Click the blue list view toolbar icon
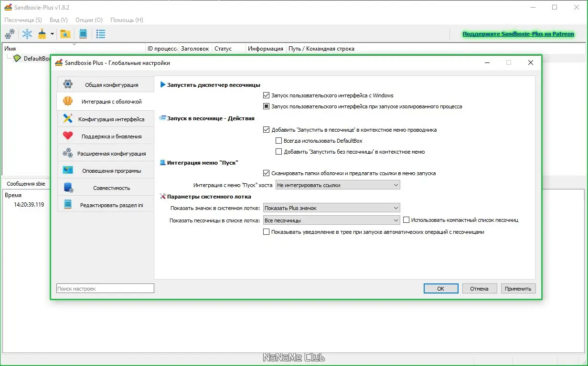Image resolution: width=588 pixels, height=366 pixels. pyautogui.click(x=101, y=34)
